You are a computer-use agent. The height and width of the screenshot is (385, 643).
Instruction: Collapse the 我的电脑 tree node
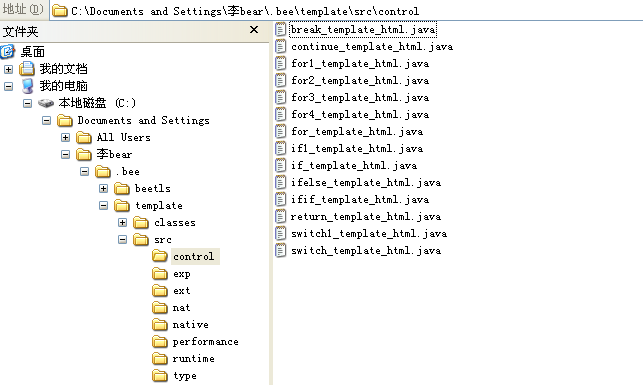click(8, 86)
